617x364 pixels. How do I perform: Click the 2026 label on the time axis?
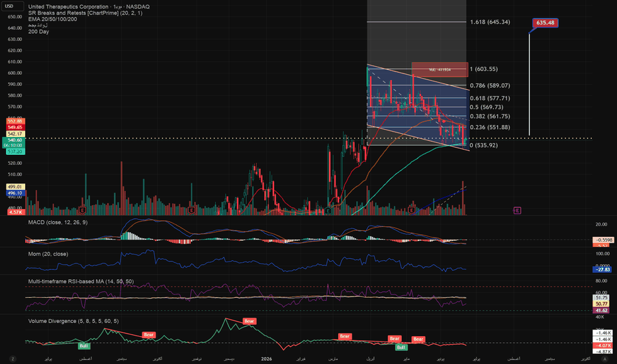click(266, 359)
